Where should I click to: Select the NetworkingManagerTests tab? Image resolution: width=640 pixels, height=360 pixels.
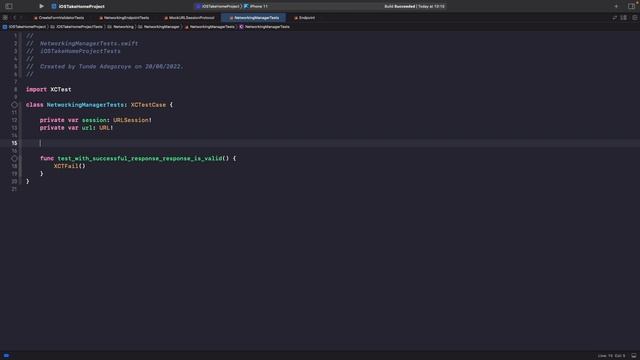254,18
